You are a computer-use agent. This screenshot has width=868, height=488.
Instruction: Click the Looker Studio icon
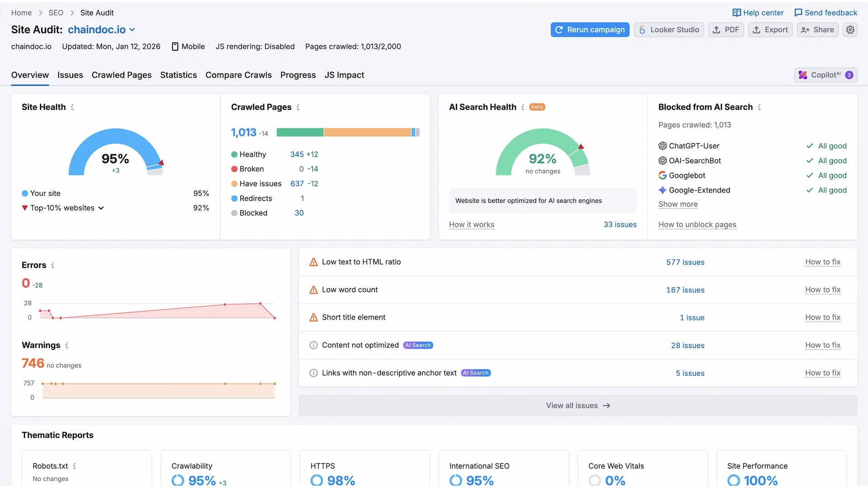[642, 29]
